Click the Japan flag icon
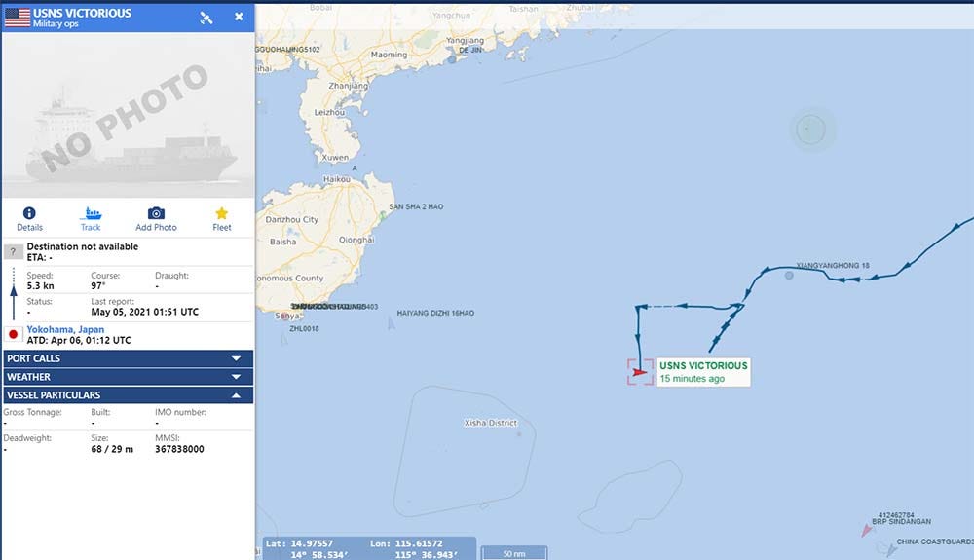Screen dimensions: 974x560 13,334
